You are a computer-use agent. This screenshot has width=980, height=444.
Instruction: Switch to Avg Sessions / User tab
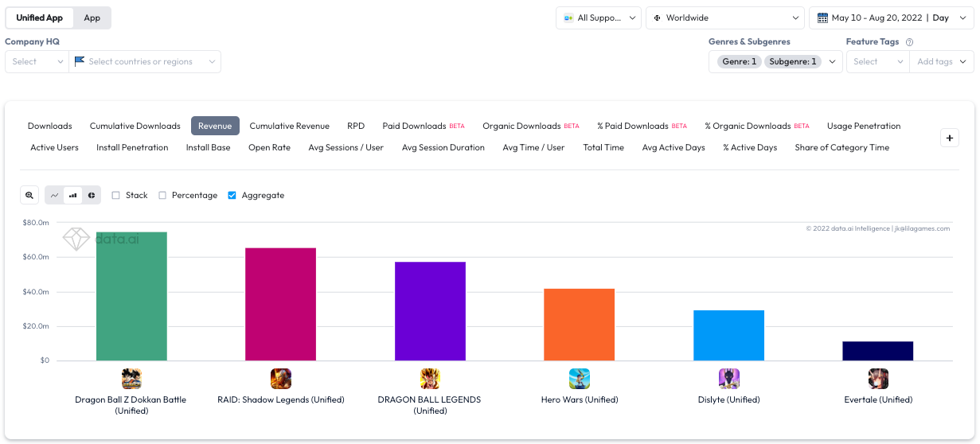point(346,147)
